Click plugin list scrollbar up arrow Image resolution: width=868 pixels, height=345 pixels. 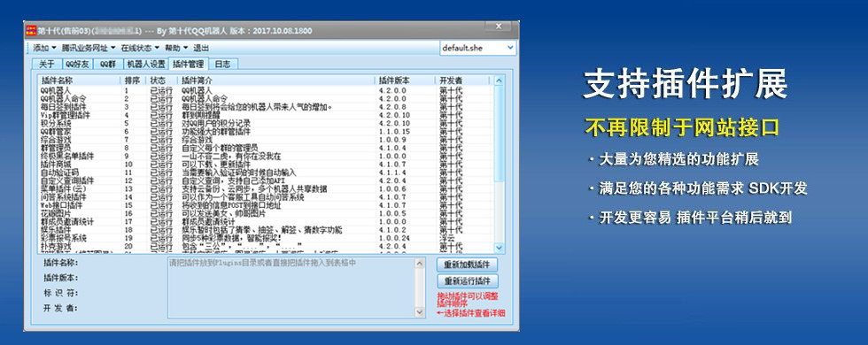click(x=499, y=80)
